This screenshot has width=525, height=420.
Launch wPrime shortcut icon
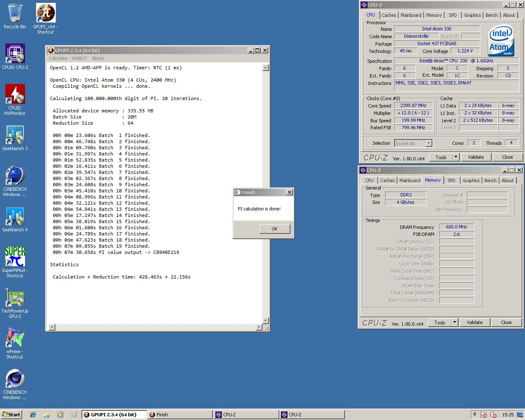pos(15,343)
